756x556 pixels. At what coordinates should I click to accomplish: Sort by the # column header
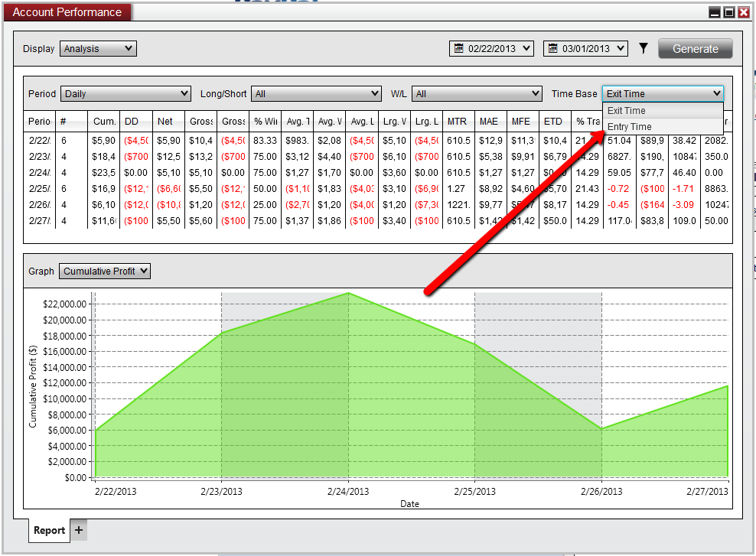coord(72,122)
